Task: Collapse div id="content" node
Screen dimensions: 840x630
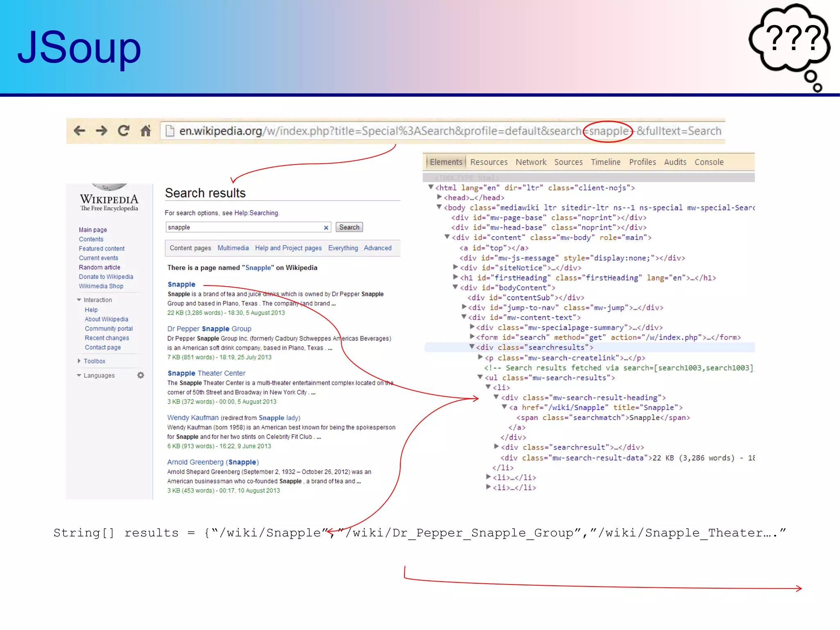Action: tap(447, 237)
